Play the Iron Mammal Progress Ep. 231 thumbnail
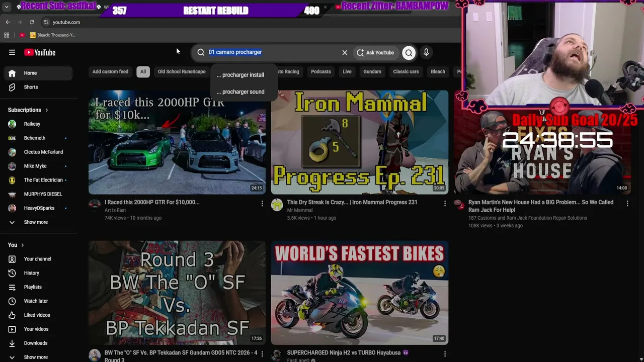This screenshot has height=362, width=644. pos(360,142)
